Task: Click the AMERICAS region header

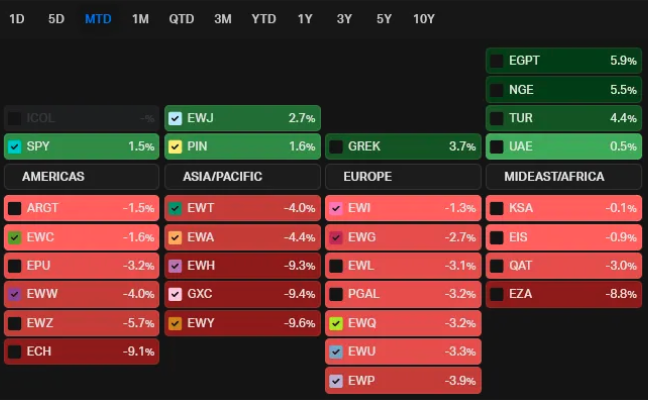Action: click(81, 177)
